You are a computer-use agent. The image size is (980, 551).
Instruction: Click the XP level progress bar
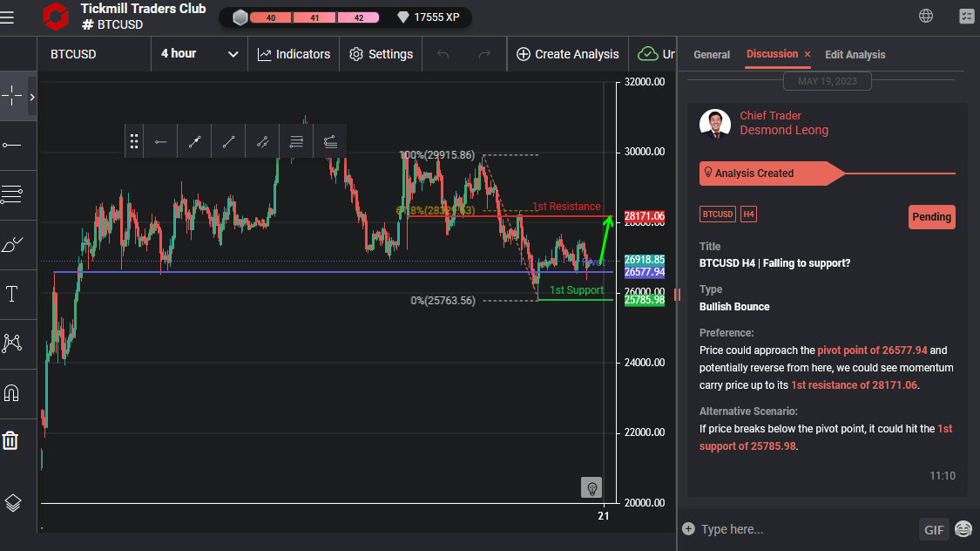click(314, 17)
